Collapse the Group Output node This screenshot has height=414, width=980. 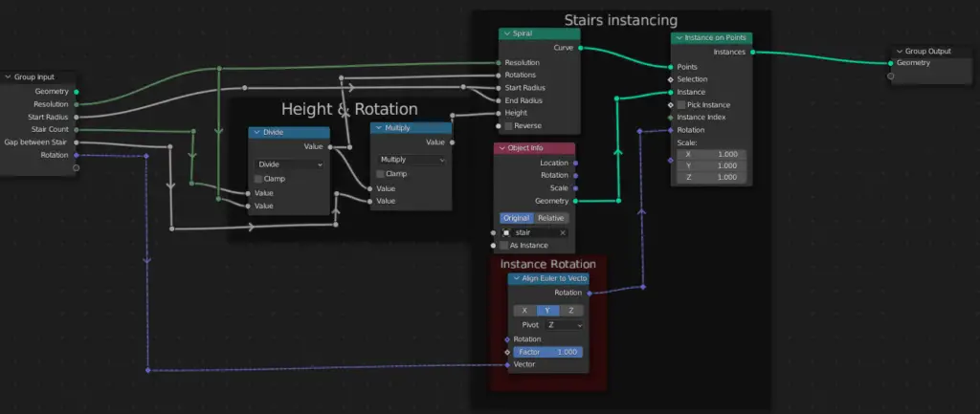pos(900,52)
